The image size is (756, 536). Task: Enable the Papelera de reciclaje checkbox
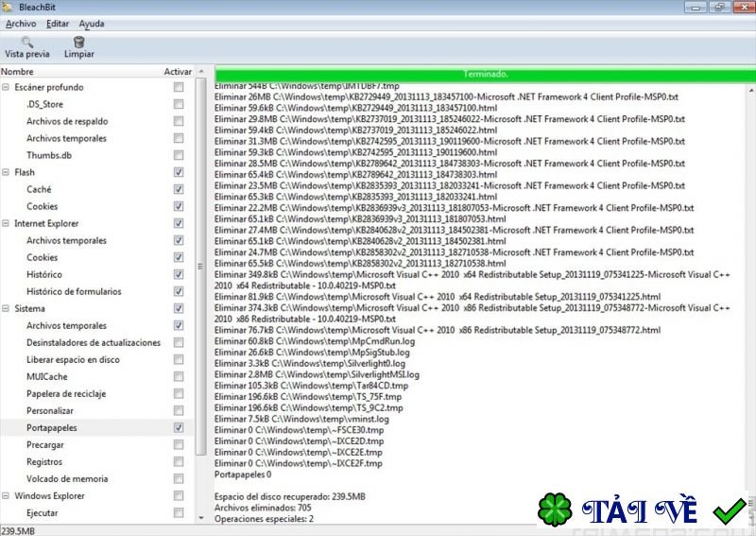click(x=179, y=393)
